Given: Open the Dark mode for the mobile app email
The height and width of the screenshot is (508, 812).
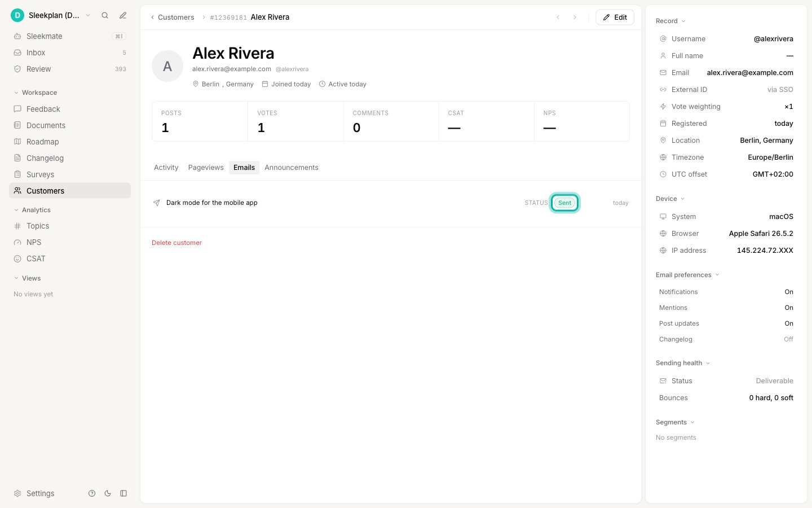Looking at the screenshot, I should coord(391,203).
